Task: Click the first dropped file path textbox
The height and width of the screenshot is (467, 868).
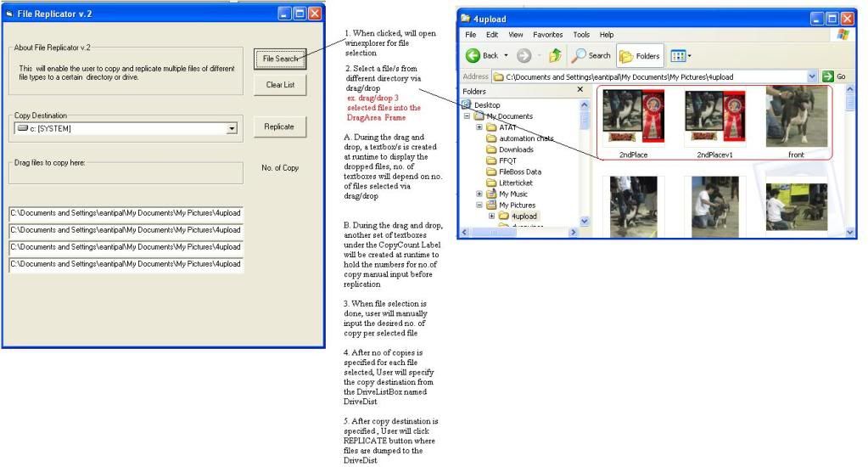Action: 126,213
